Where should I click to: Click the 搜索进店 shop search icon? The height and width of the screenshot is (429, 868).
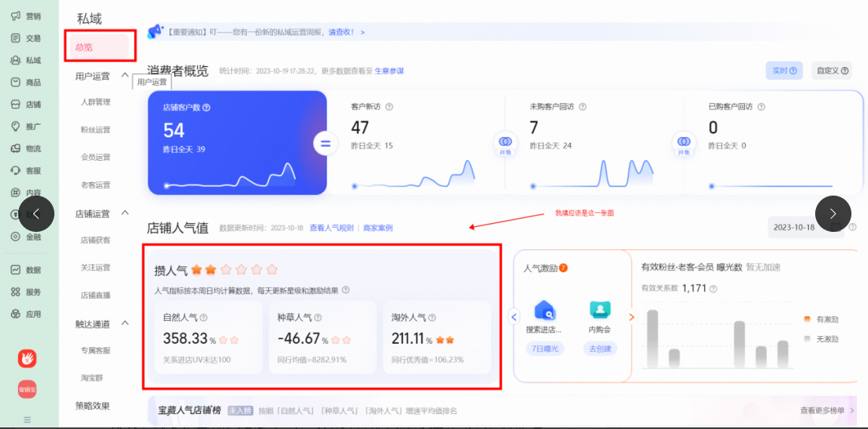point(544,310)
